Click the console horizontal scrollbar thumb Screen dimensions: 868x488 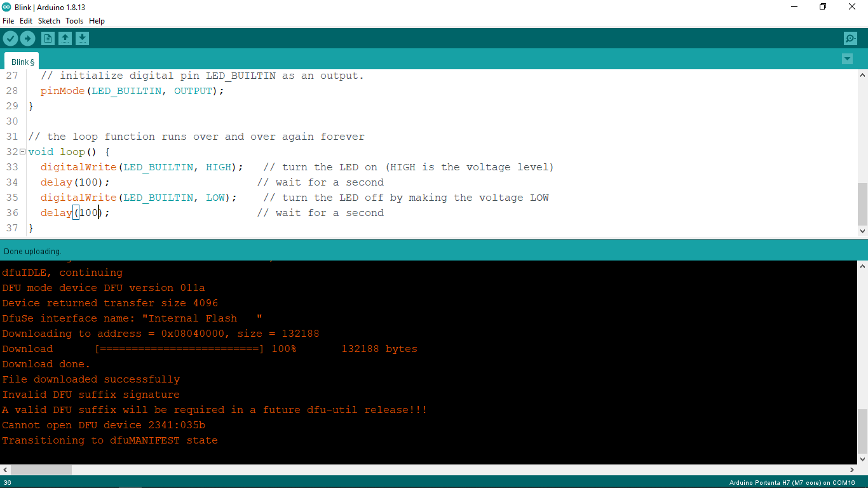click(x=41, y=470)
